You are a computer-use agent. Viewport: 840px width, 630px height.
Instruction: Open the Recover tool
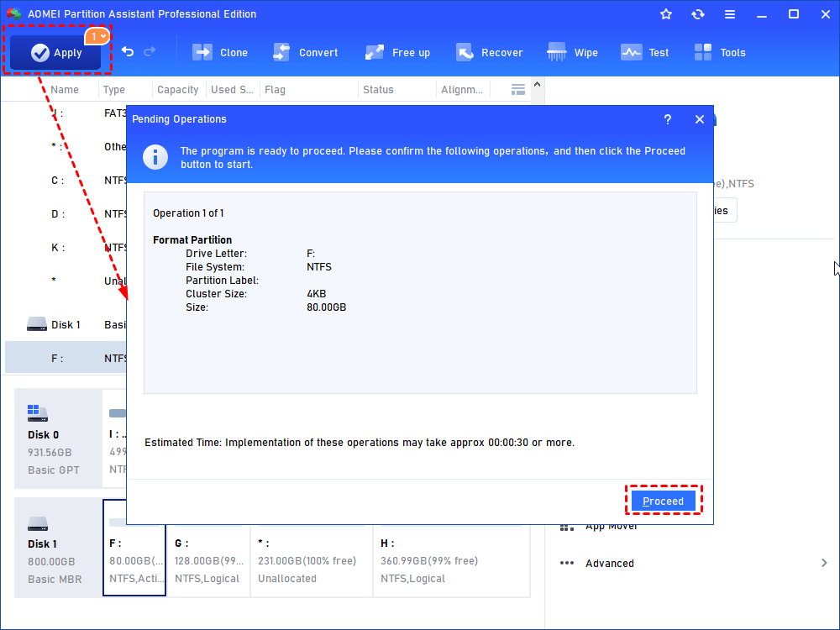coord(489,52)
